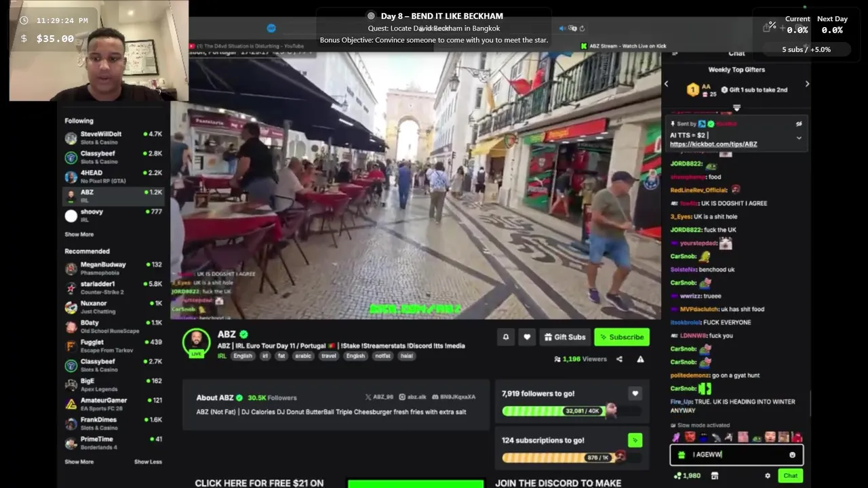Click the gift icon in chat input

click(682, 455)
